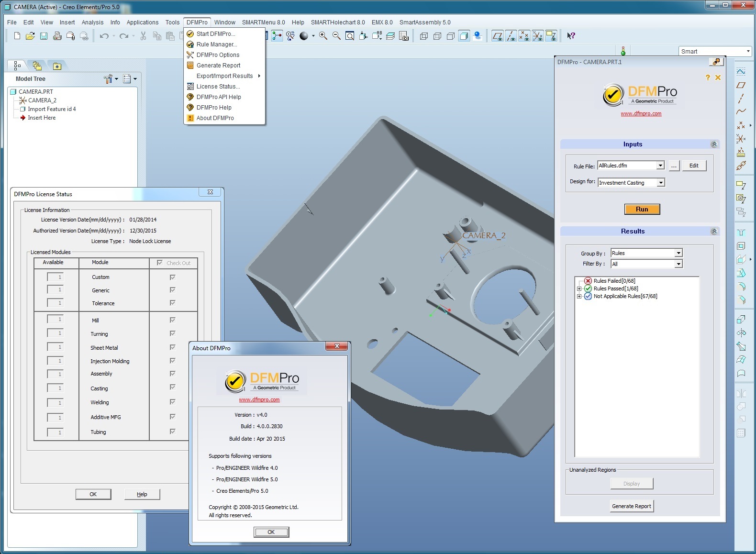Toggle the Casting module checkbox
The width and height of the screenshot is (756, 554).
click(173, 388)
